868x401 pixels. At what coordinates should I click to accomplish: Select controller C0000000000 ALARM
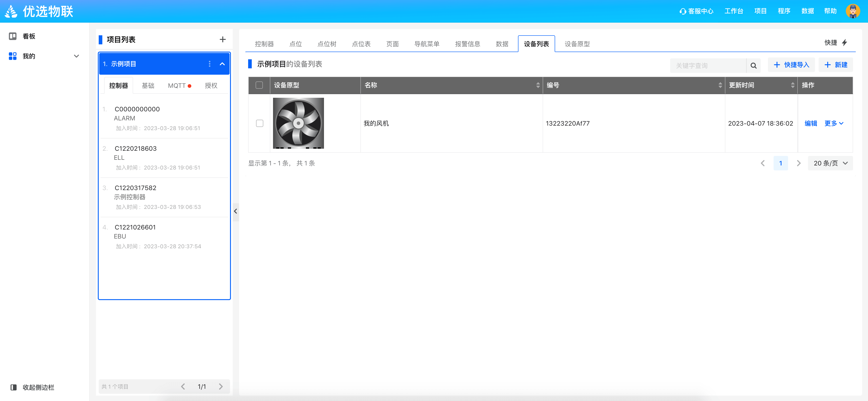point(164,119)
